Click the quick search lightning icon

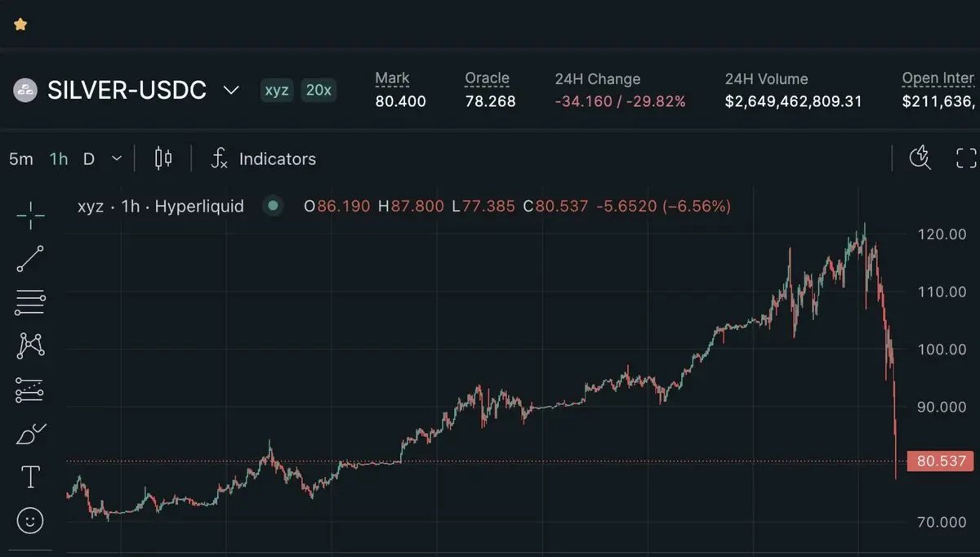point(920,158)
